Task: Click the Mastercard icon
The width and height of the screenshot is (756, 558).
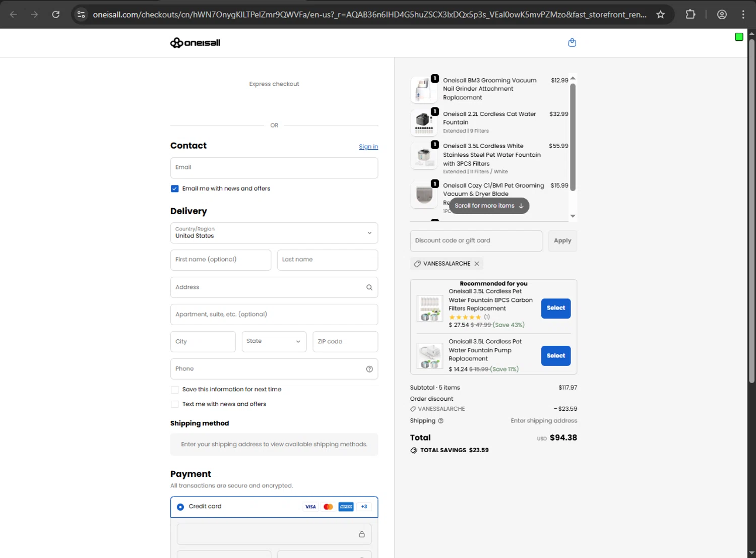Action: pyautogui.click(x=328, y=507)
